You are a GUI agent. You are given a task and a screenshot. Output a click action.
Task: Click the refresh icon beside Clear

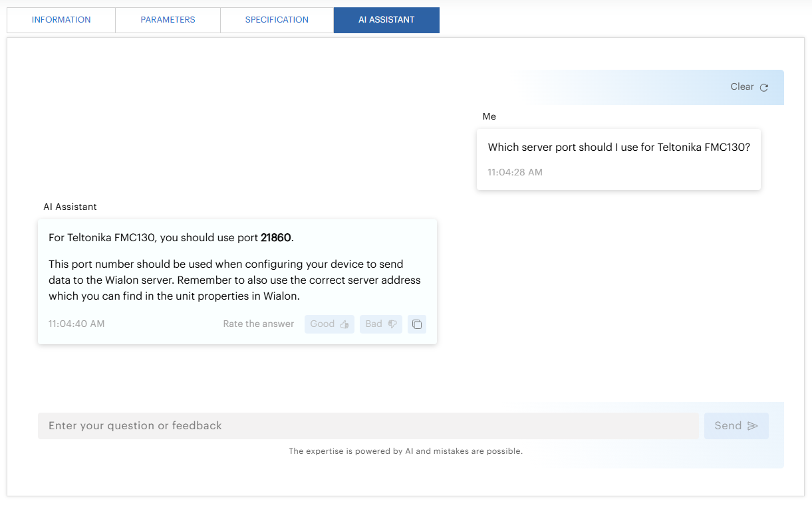[x=764, y=87]
